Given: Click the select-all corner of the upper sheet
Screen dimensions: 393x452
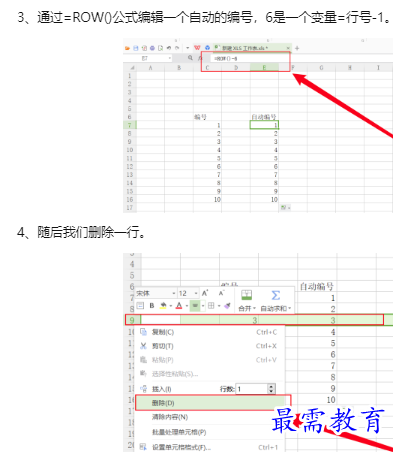Looking at the screenshot, I should (x=132, y=68).
